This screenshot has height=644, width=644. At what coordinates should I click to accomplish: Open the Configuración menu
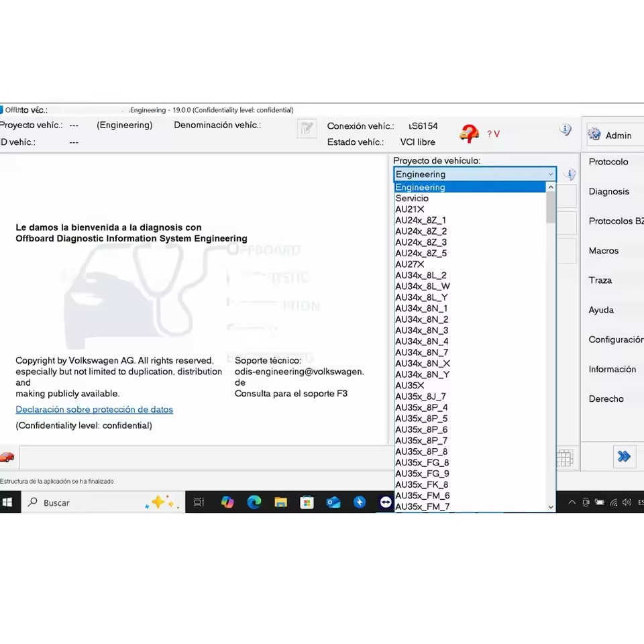[616, 339]
